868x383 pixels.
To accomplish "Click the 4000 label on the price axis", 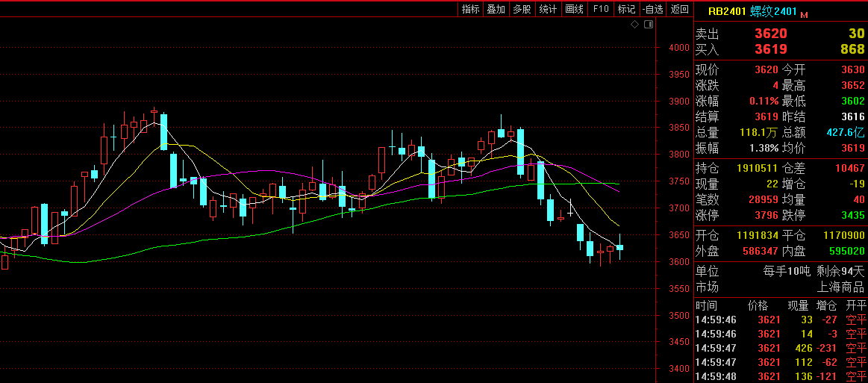I will coord(679,48).
